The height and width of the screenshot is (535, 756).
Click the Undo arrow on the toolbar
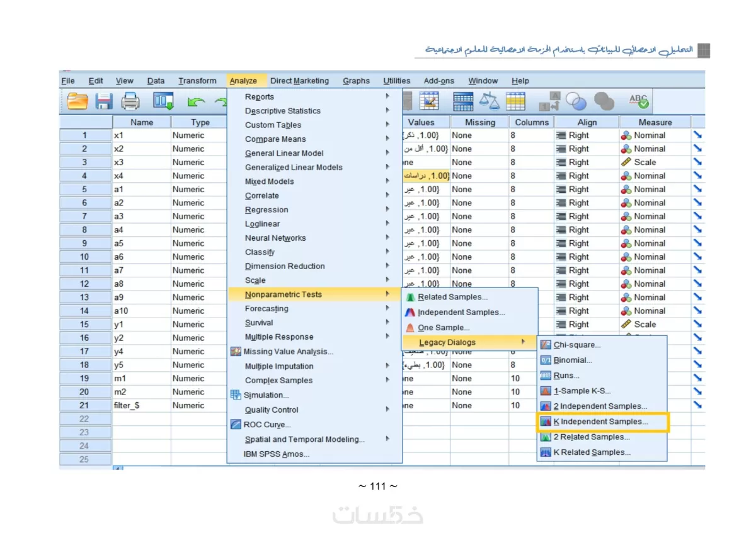[x=197, y=101]
